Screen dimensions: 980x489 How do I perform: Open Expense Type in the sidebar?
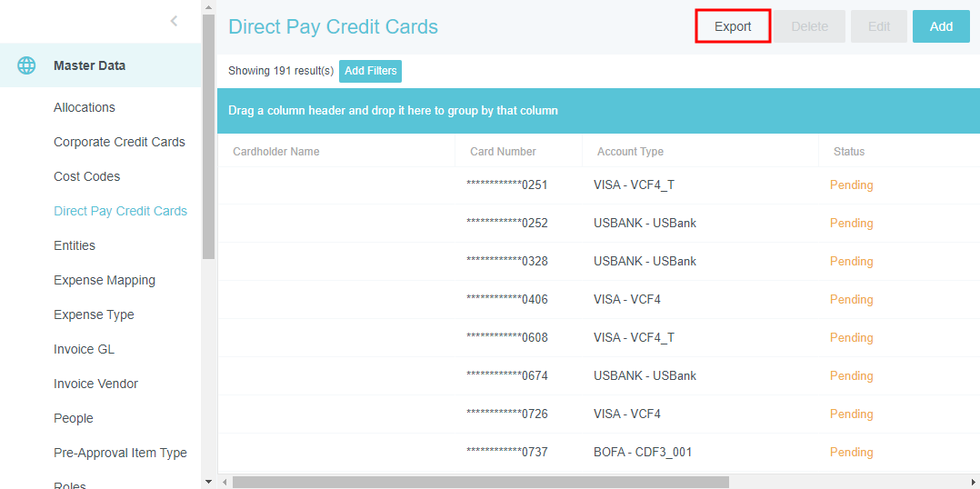click(x=94, y=314)
